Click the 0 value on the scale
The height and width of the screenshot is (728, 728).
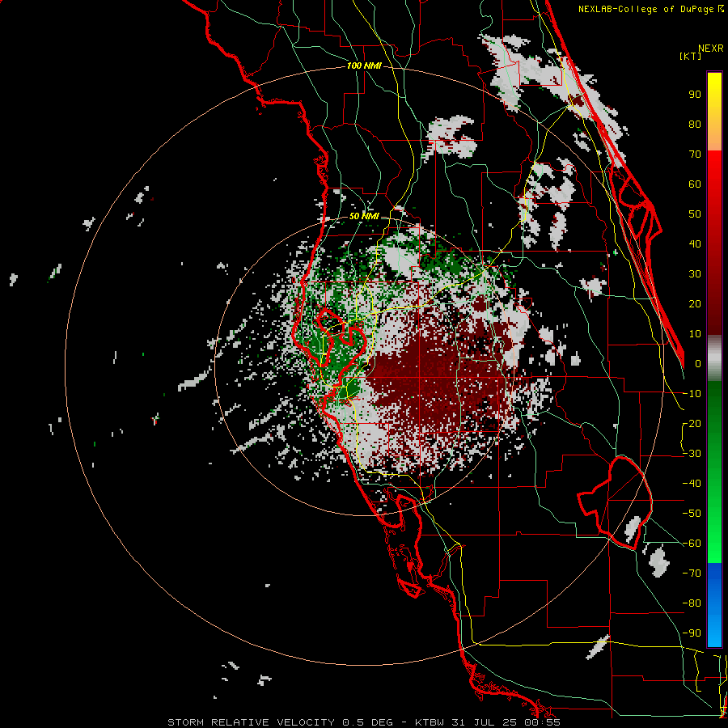click(x=698, y=363)
